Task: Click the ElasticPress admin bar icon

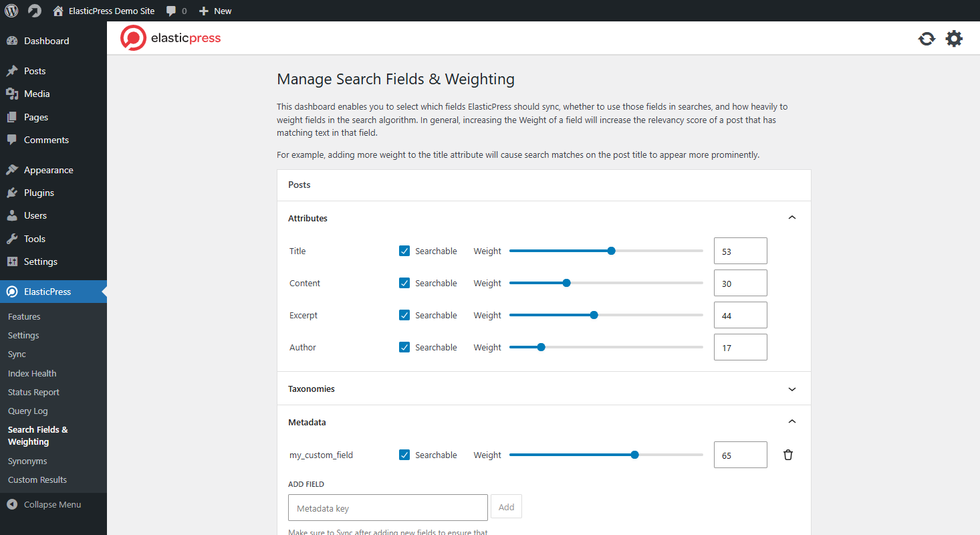Action: tap(34, 11)
